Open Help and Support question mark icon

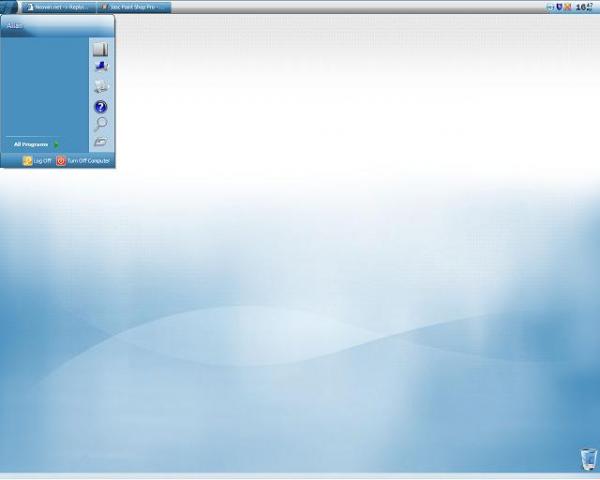coord(101,107)
